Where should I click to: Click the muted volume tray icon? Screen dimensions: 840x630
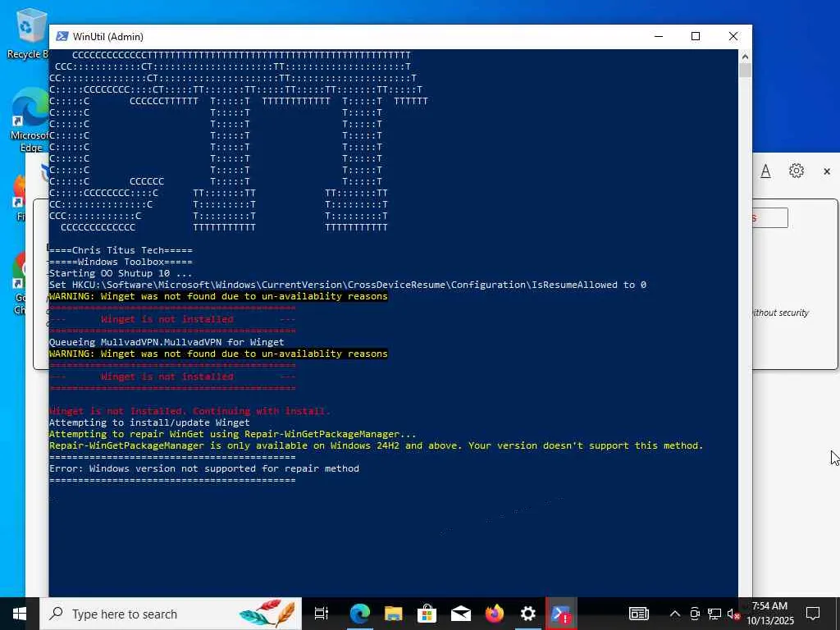733,614
